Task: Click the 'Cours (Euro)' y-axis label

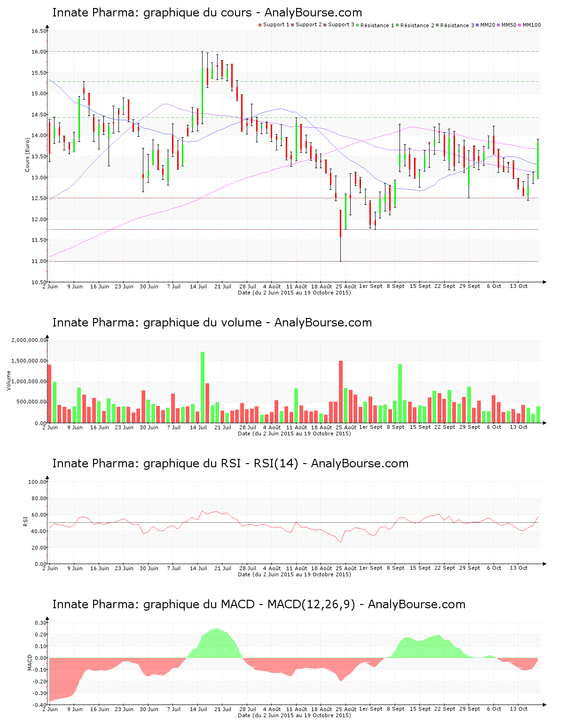Action: 27,155
